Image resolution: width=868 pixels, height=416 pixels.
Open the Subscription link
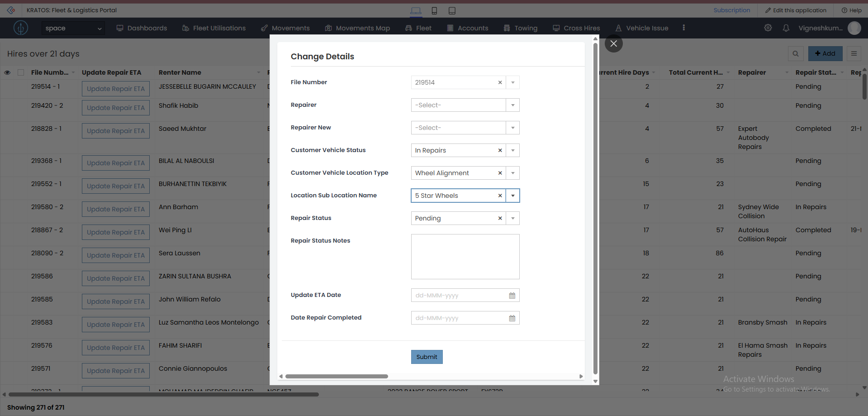click(731, 10)
